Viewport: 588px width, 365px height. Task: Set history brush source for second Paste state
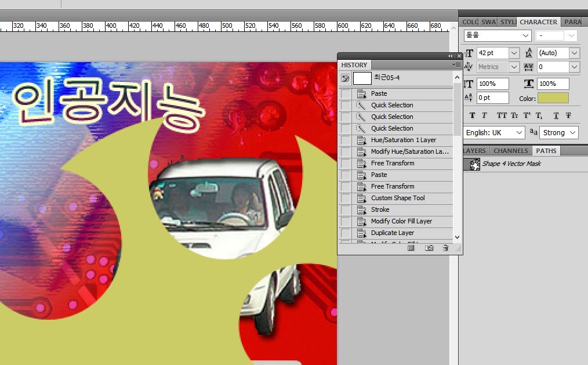pos(346,175)
